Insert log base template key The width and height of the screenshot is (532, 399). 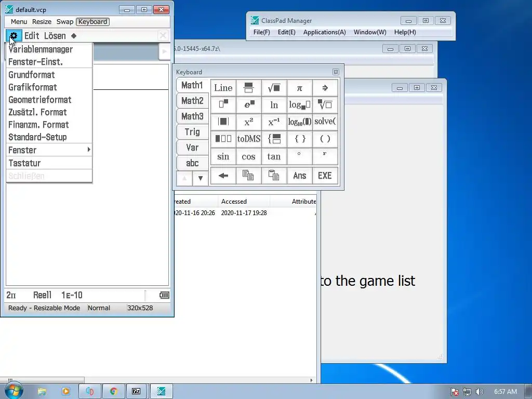[x=300, y=105]
